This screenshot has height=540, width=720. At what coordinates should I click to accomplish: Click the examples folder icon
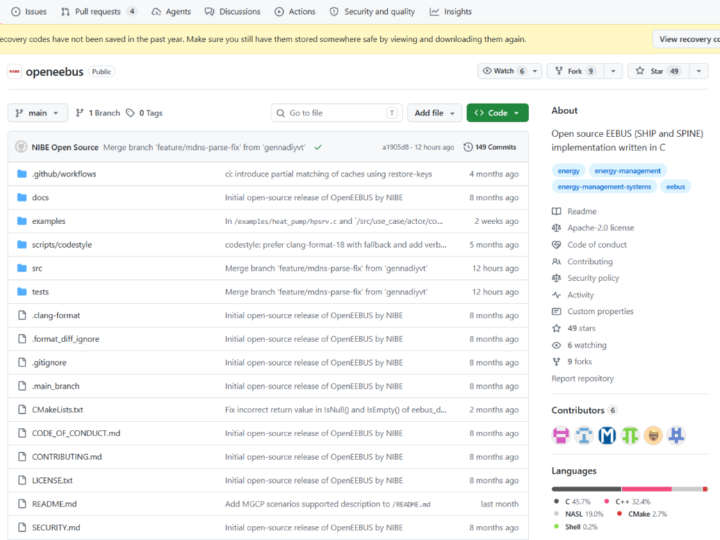click(22, 221)
